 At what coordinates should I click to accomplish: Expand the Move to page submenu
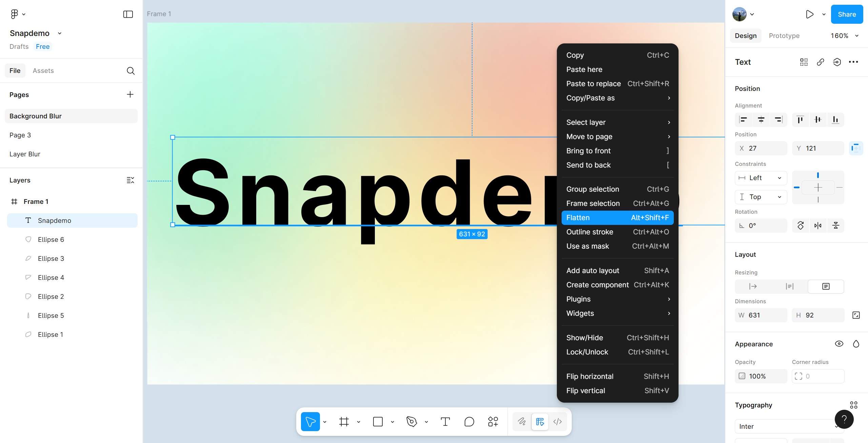click(618, 137)
